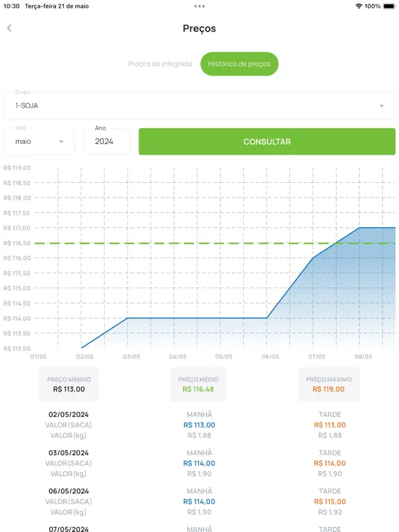
Task: Click the R$ 113,00 y-axis label
Action: 17,348
